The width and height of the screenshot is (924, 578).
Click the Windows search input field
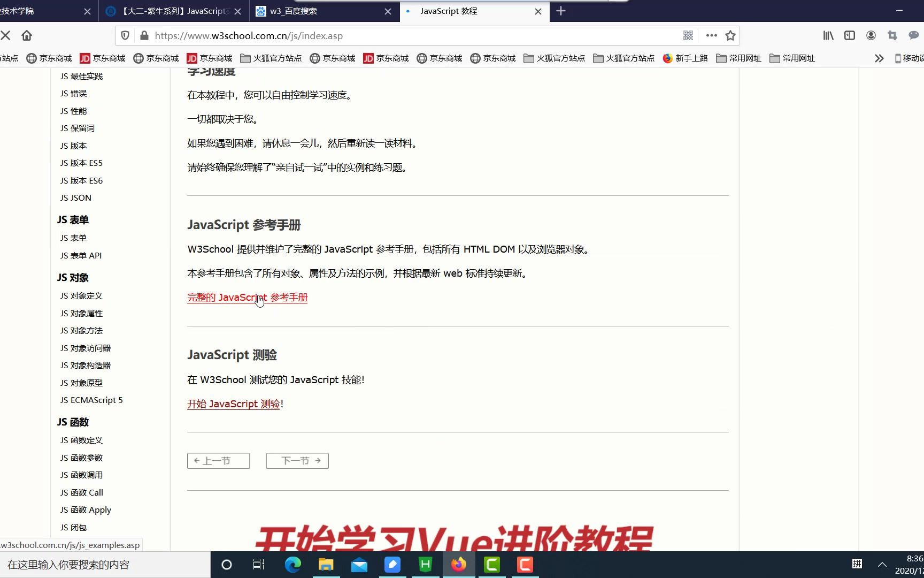[x=102, y=565]
